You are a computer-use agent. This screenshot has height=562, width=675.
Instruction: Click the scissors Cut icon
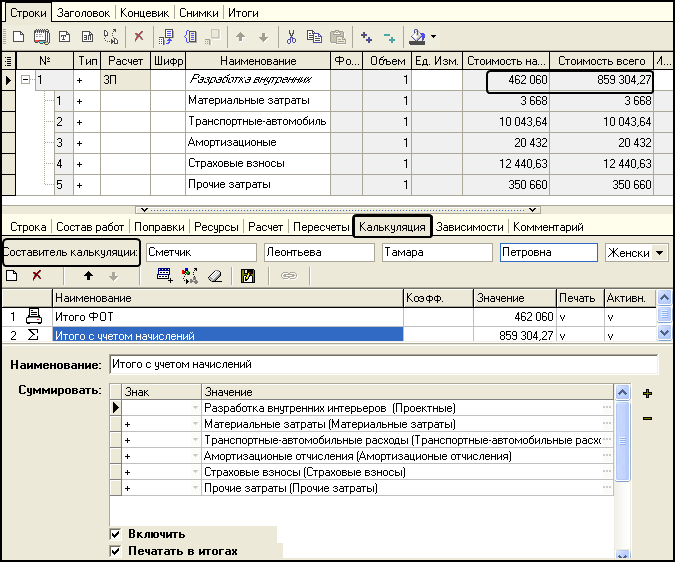click(x=291, y=37)
